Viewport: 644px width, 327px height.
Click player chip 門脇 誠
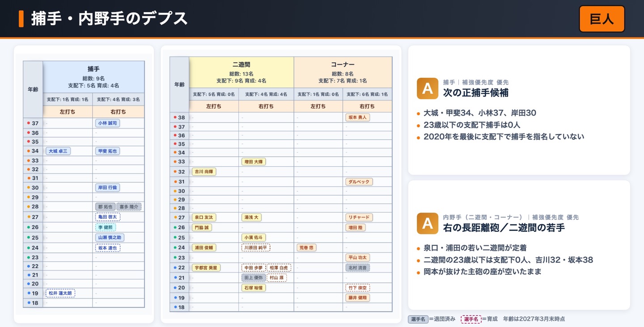(202, 227)
